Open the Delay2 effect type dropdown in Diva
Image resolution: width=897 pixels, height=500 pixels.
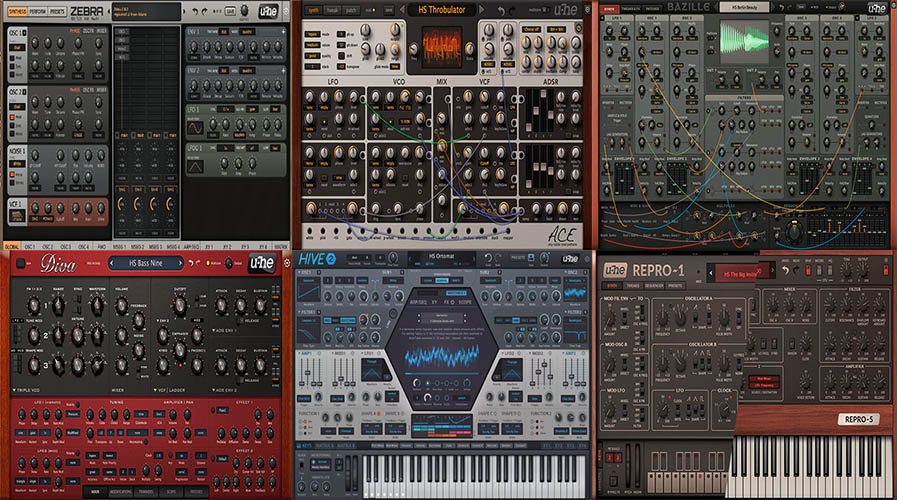point(223,459)
